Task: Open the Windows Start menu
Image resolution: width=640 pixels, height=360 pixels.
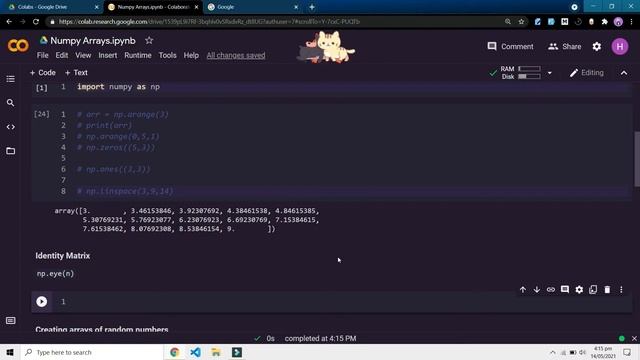Action: [x=10, y=352]
